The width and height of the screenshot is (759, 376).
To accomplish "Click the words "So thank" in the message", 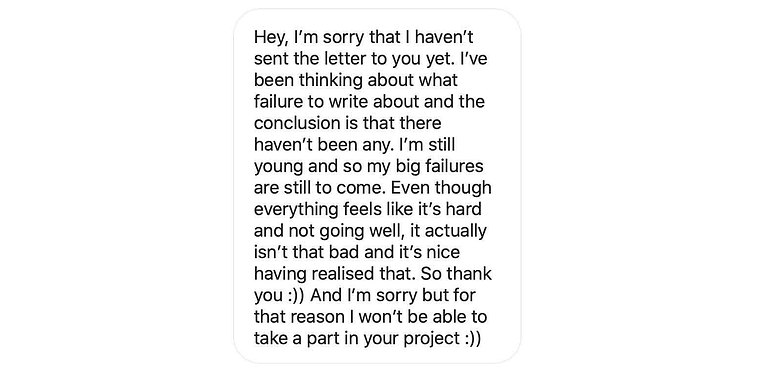I will pyautogui.click(x=456, y=274).
